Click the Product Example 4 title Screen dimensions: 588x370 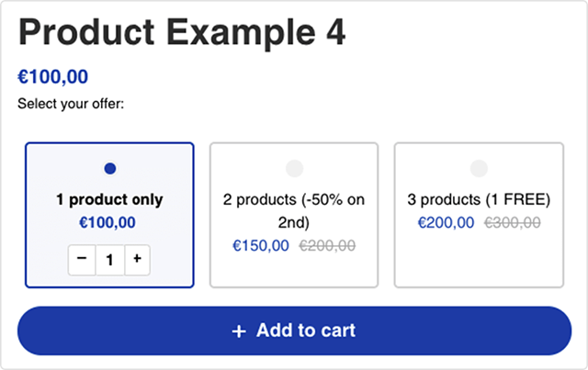click(182, 33)
